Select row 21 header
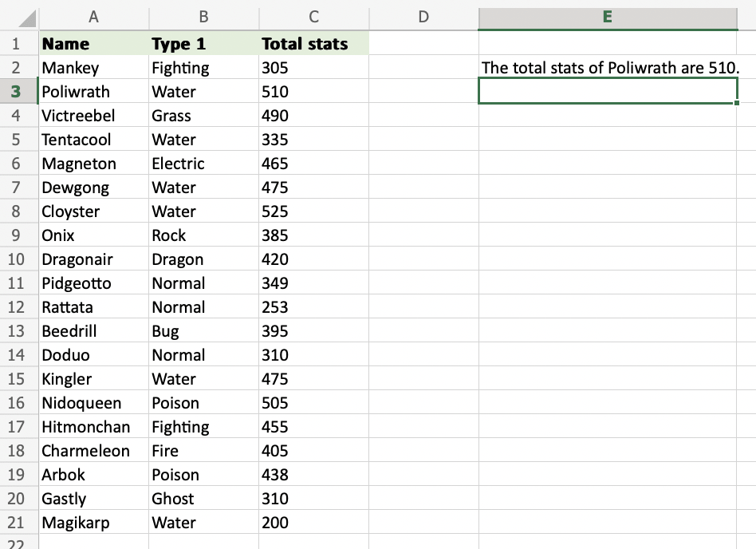This screenshot has height=549, width=756. point(17,523)
